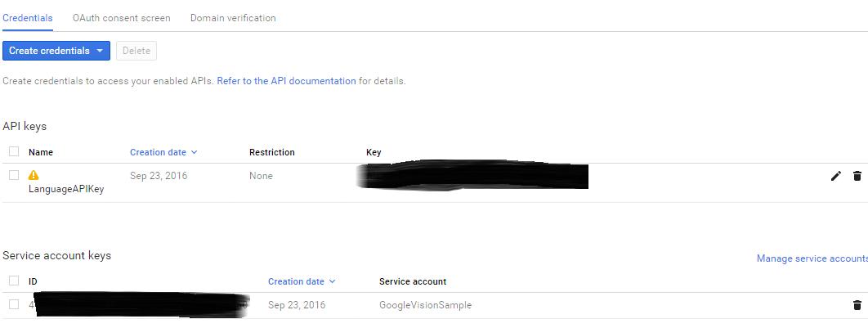868x328 pixels.
Task: Open the Domain verification tab
Action: click(x=233, y=18)
